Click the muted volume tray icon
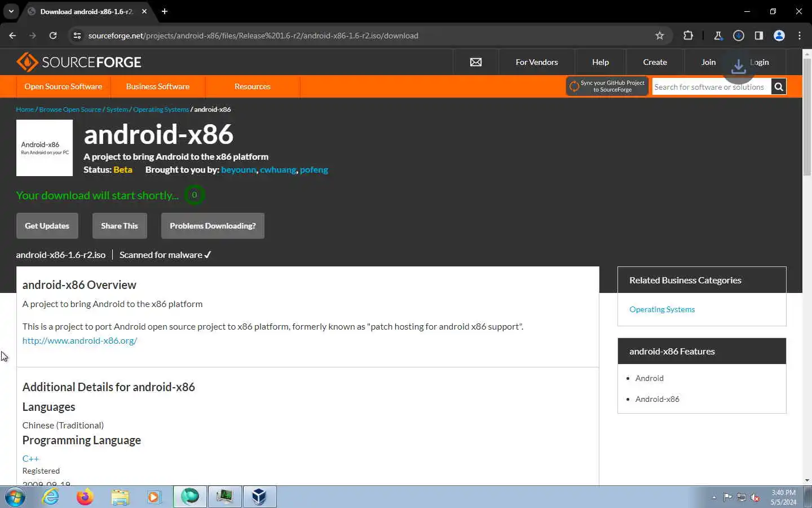This screenshot has height=508, width=812. tap(756, 497)
